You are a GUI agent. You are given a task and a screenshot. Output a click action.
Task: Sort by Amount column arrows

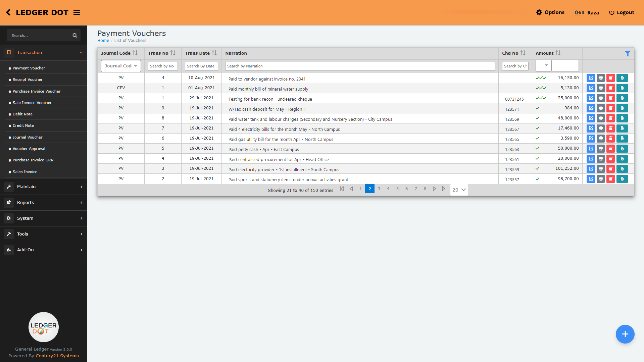click(558, 53)
